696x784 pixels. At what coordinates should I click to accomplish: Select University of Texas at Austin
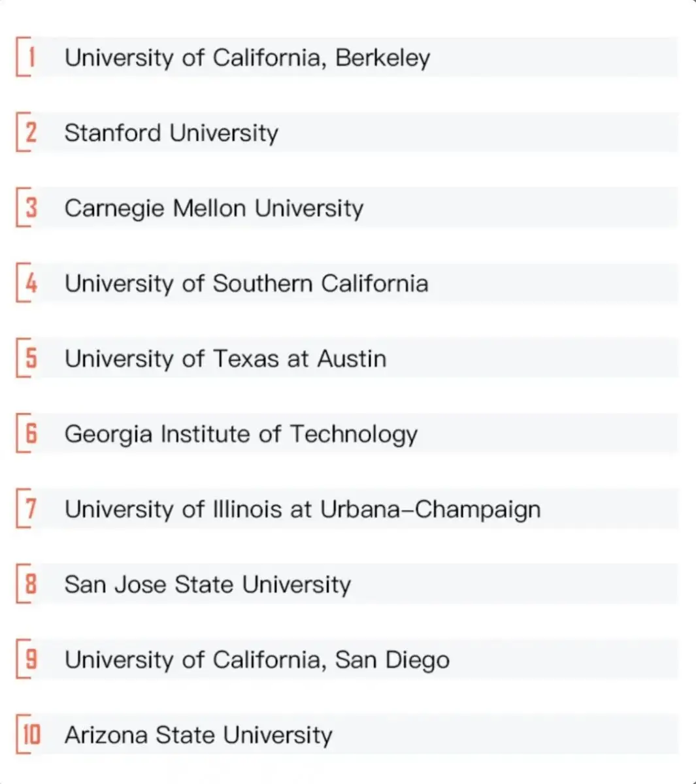pos(225,358)
